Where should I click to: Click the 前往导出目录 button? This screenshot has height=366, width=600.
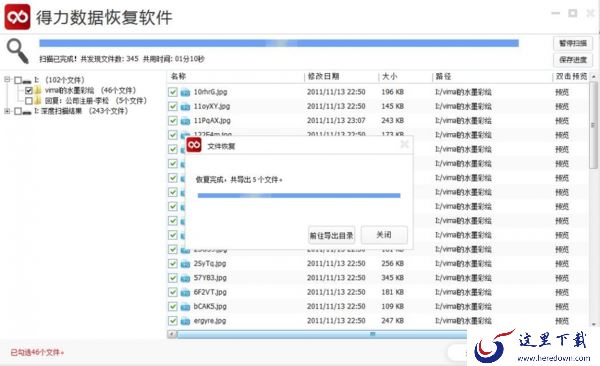[x=331, y=235]
